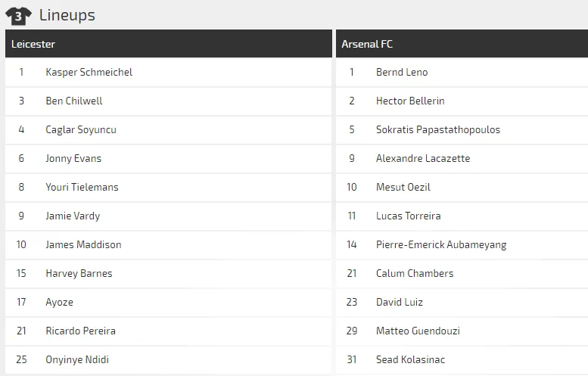Select the Leicester team header

click(33, 44)
